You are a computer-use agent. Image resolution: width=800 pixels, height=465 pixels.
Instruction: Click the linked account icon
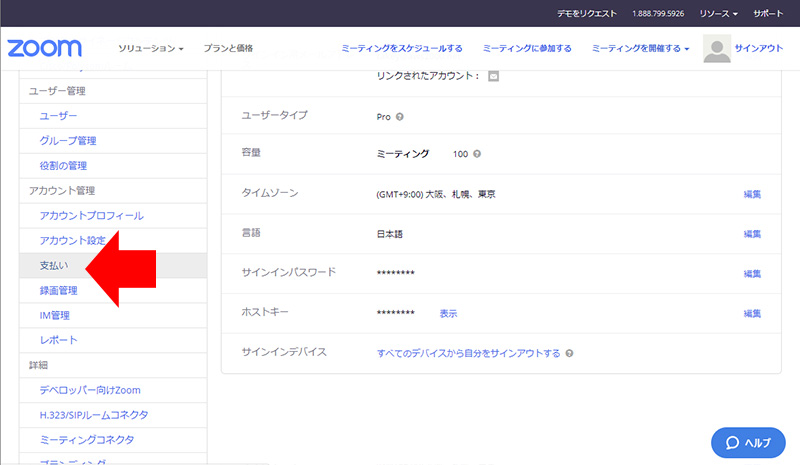point(493,76)
